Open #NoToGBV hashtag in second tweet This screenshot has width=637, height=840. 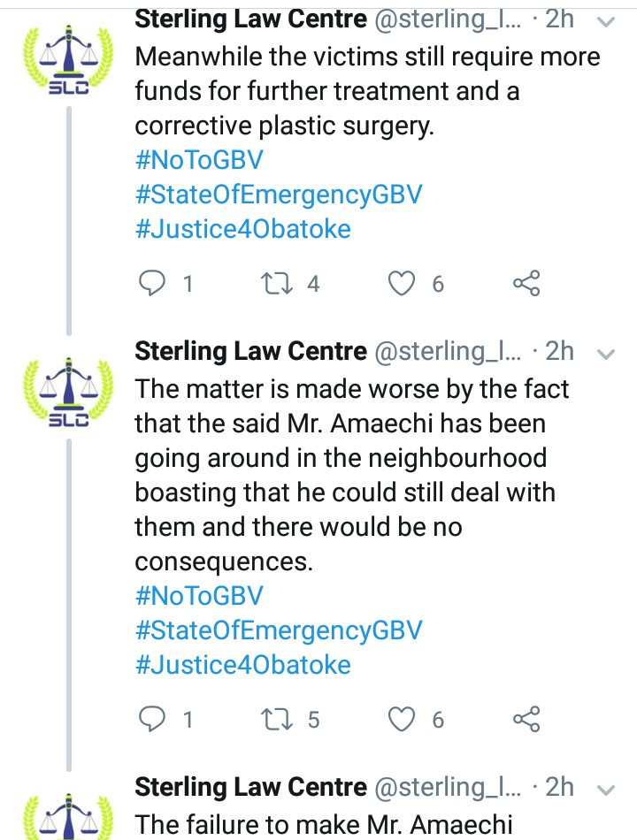pyautogui.click(x=199, y=595)
